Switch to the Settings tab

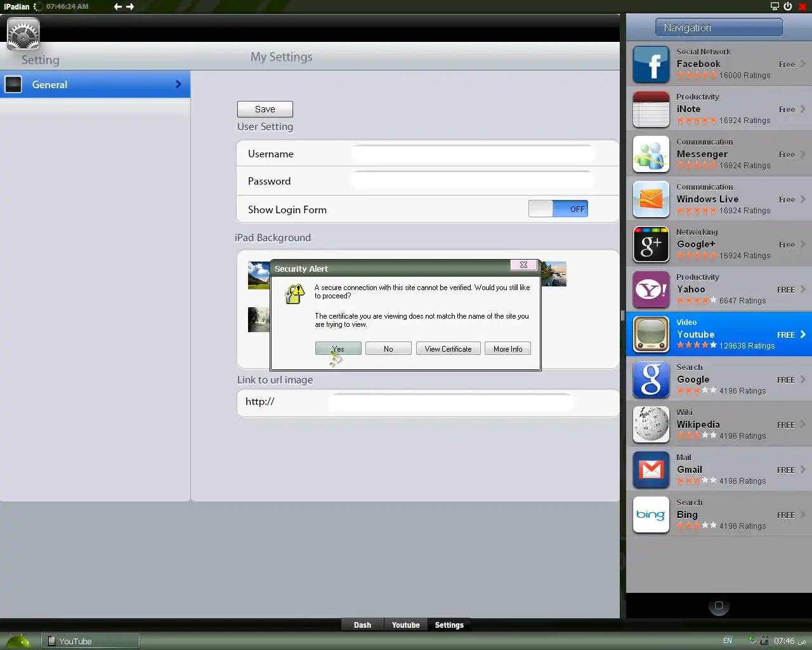click(x=449, y=625)
